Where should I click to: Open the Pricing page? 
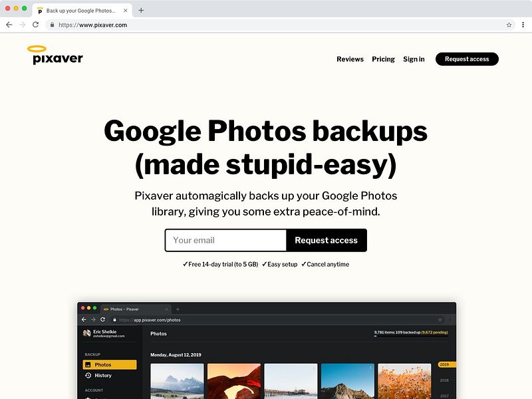pyautogui.click(x=384, y=59)
